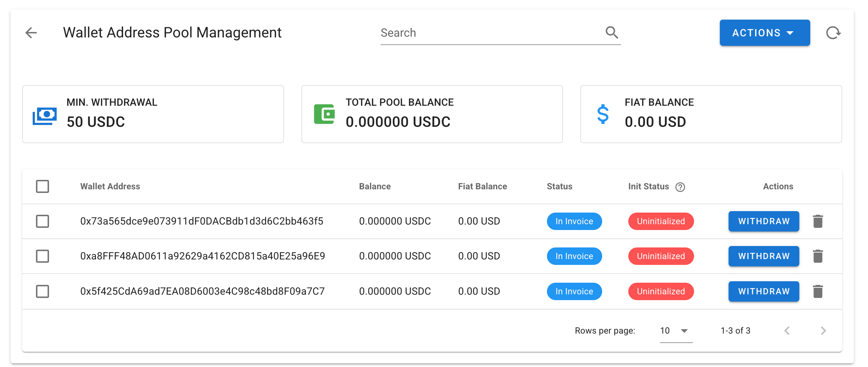This screenshot has height=367, width=868.
Task: Click the Balance column header
Action: coord(374,186)
